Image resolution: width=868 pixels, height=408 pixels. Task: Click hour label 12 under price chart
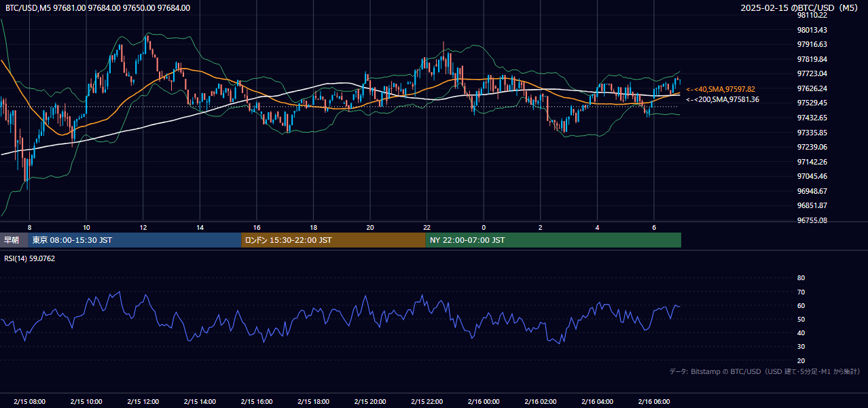[143, 227]
